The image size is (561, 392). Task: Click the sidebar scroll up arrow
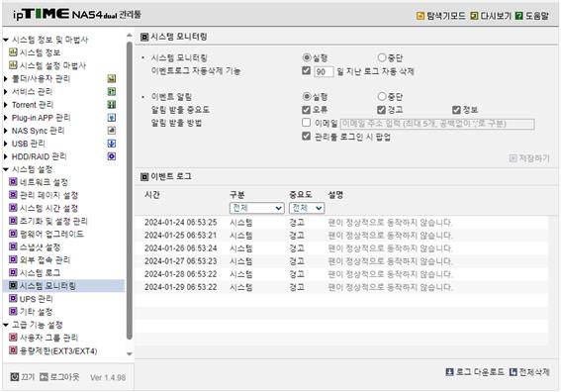tap(130, 35)
